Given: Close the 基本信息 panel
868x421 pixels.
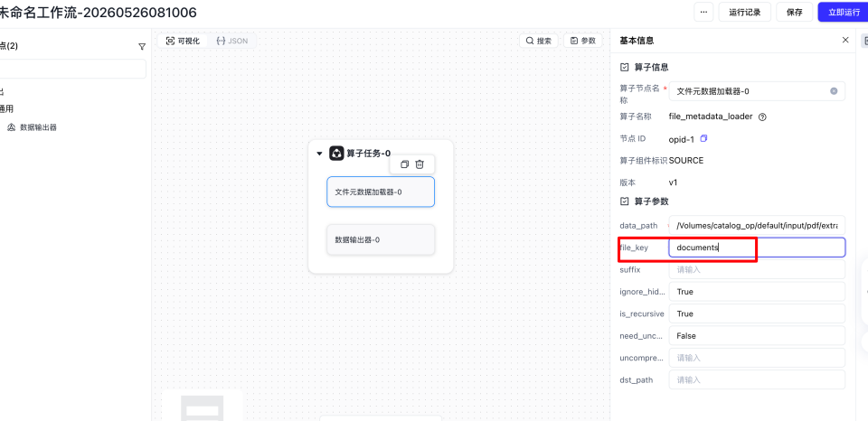Looking at the screenshot, I should [x=845, y=40].
